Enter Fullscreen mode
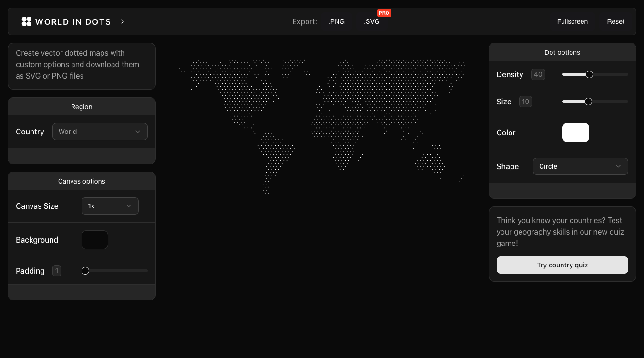This screenshot has width=644, height=358. [572, 21]
